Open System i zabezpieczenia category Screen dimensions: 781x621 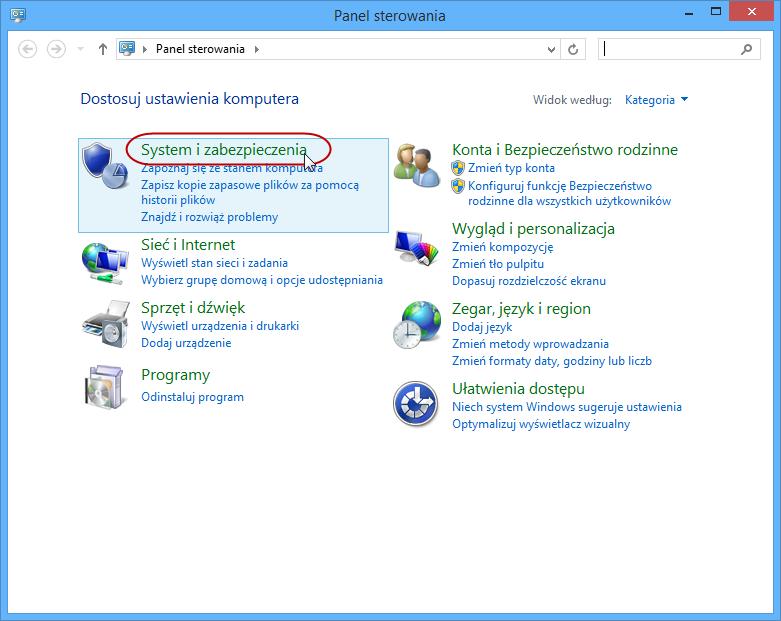click(x=224, y=149)
